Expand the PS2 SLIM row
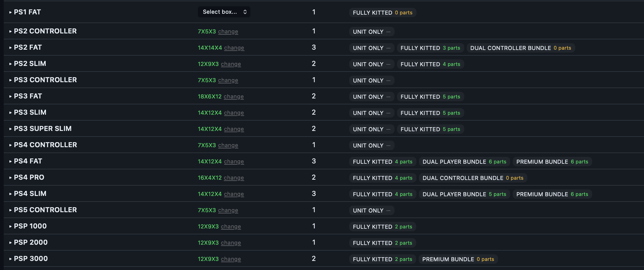Viewport: 644px width, 270px height. click(11, 64)
